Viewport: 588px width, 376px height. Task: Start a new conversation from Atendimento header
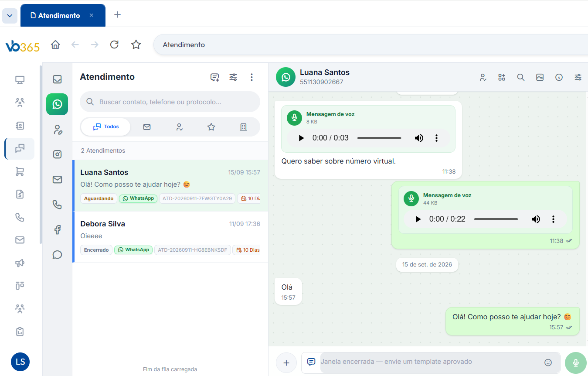(x=214, y=77)
